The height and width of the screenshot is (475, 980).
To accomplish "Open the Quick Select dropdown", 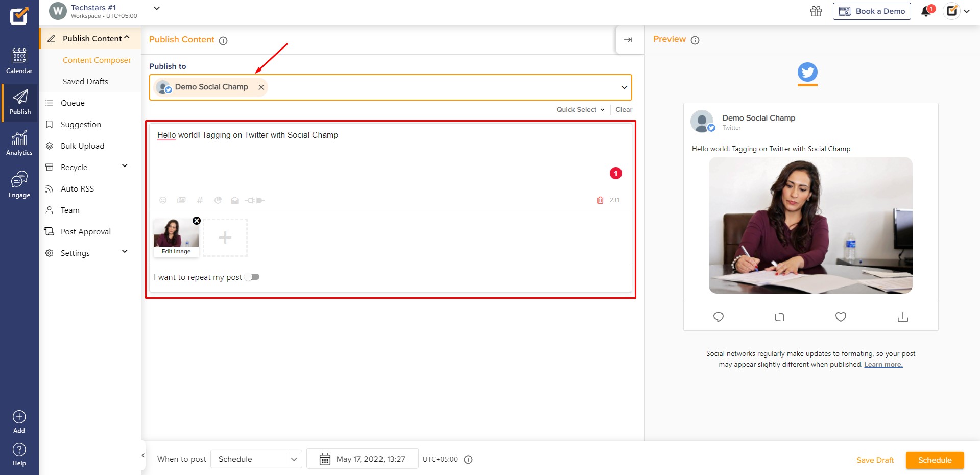I will coord(580,109).
